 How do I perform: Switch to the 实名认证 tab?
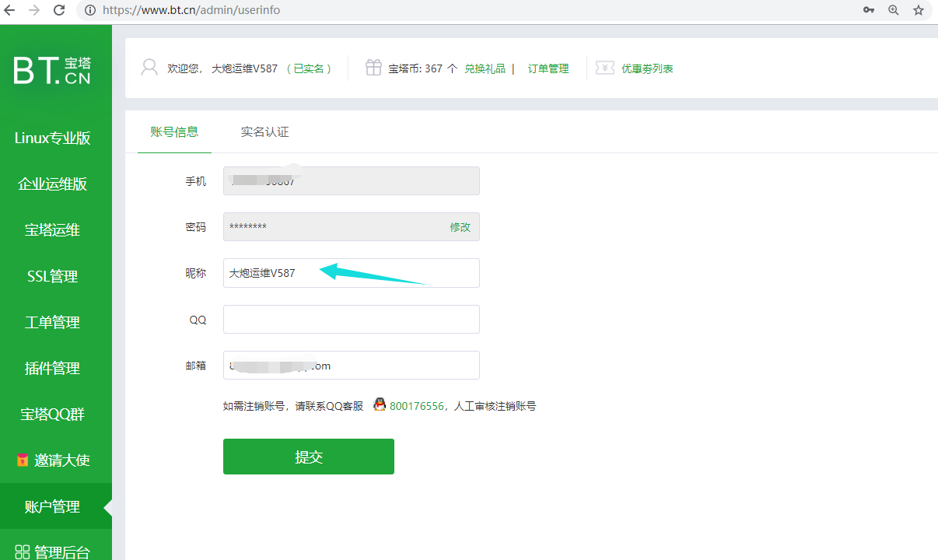264,131
